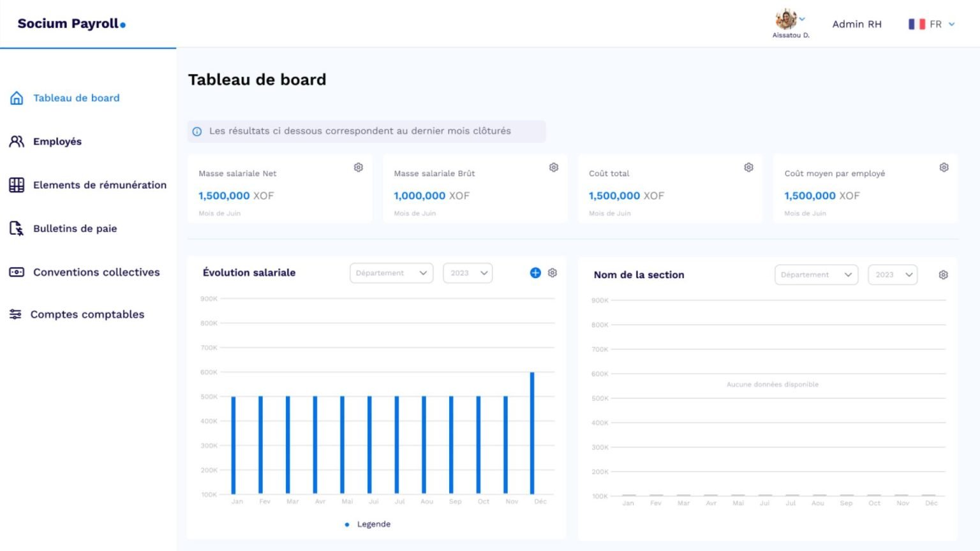The image size is (980, 551).
Task: Open the Évolution salariale chart settings gear
Action: (x=553, y=273)
